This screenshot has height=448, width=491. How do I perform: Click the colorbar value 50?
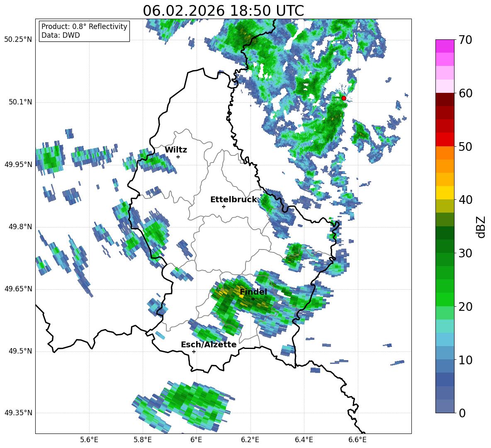465,147
